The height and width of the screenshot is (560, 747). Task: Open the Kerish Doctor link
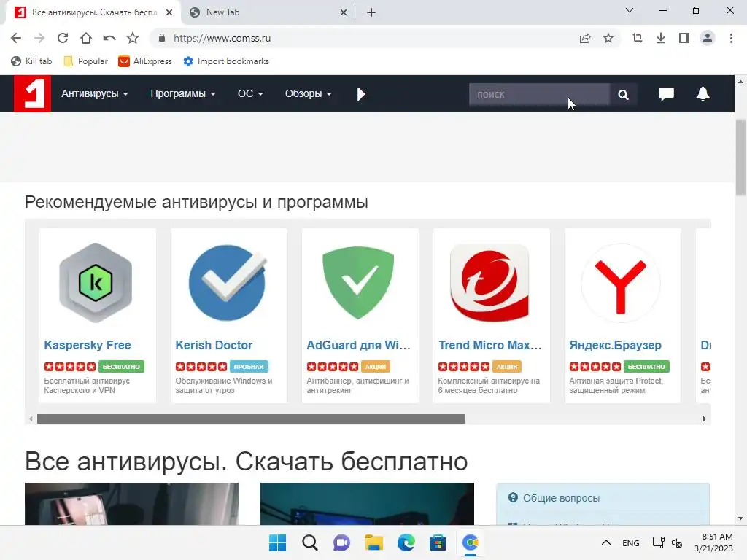[214, 345]
